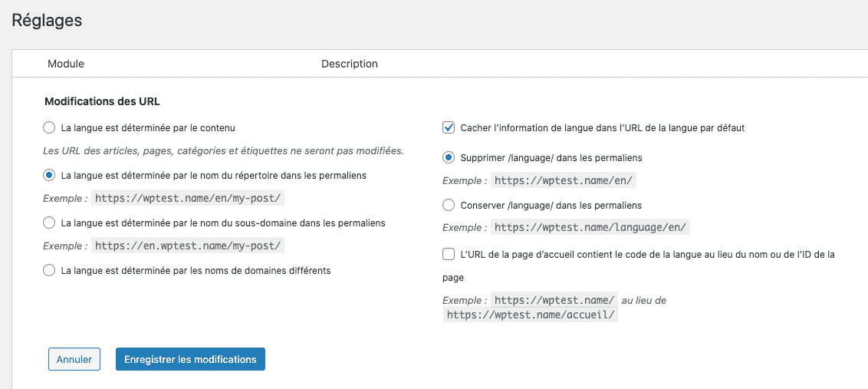Select language by different domain names radio
Screen dimensions: 868x389
point(49,270)
